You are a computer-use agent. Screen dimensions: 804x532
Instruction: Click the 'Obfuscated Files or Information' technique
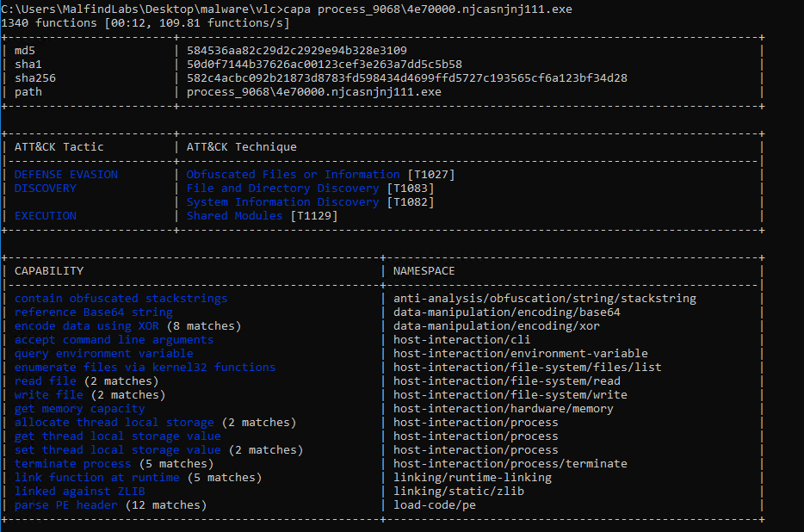[293, 175]
